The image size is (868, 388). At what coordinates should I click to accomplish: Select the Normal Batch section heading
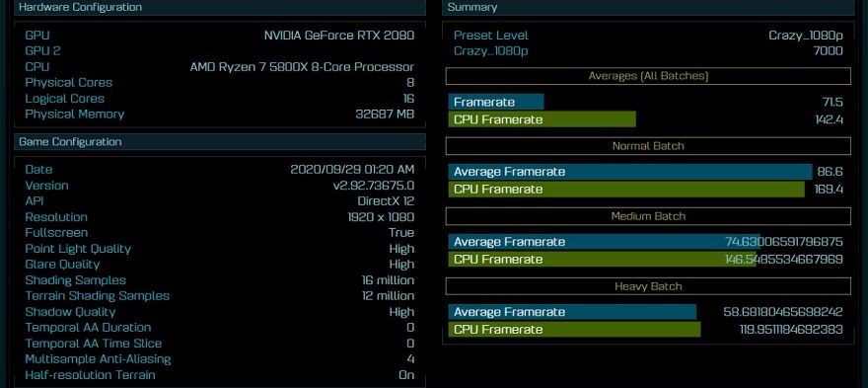tap(648, 146)
